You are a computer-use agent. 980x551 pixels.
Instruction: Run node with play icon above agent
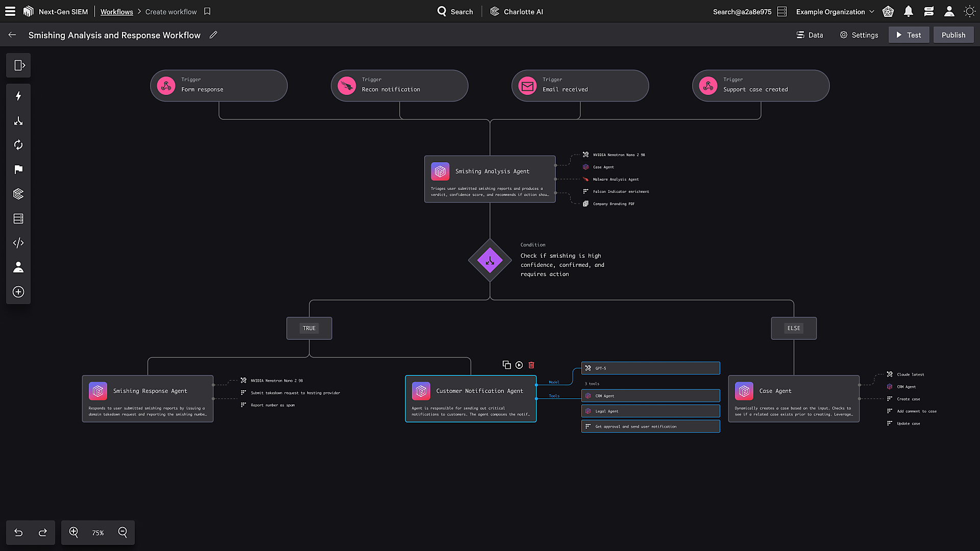pyautogui.click(x=519, y=365)
